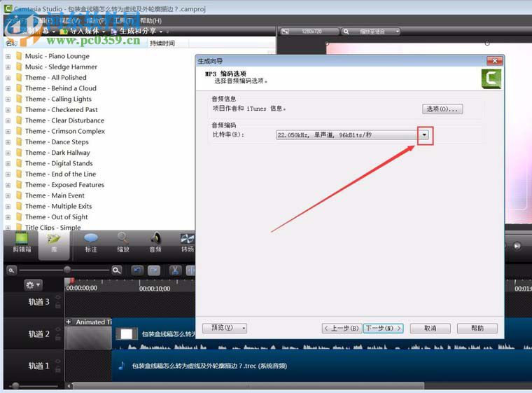Click the track height slider at bottom left
This screenshot has height=393, width=532.
coord(15,385)
